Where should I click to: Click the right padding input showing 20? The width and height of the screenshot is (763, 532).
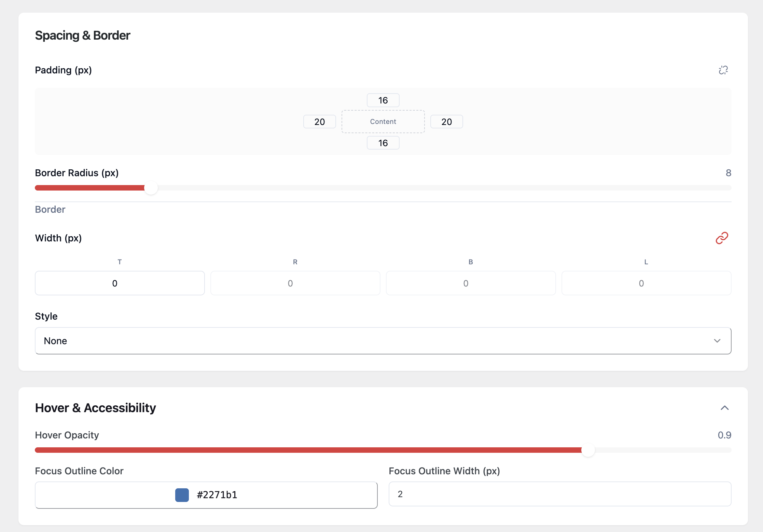point(446,122)
